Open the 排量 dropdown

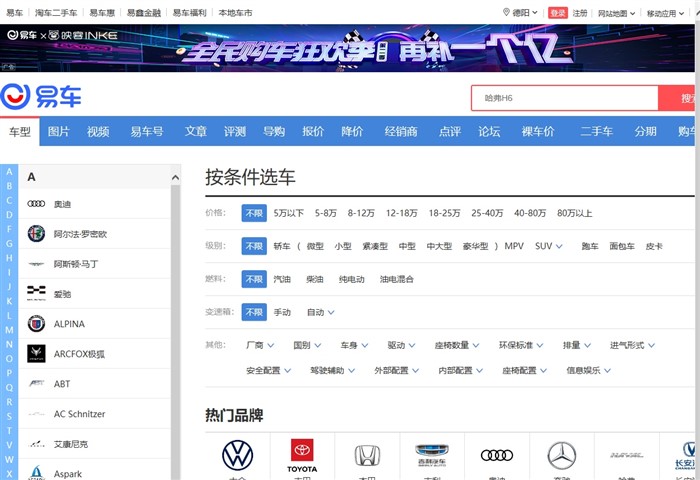(x=577, y=345)
